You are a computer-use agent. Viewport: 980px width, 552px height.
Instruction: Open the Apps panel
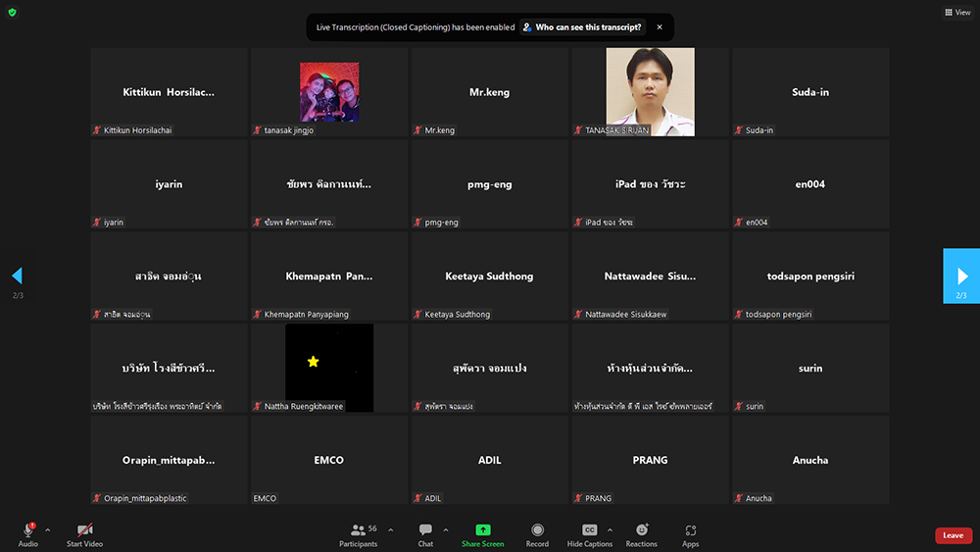(691, 534)
